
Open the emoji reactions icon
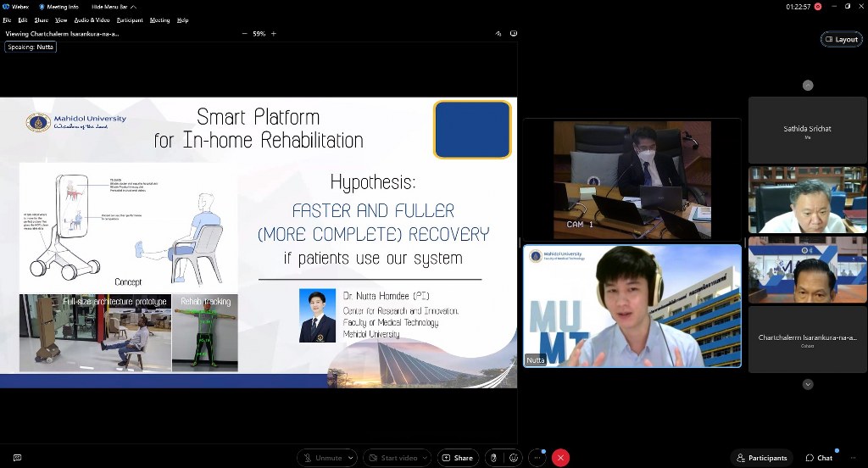pos(514,458)
